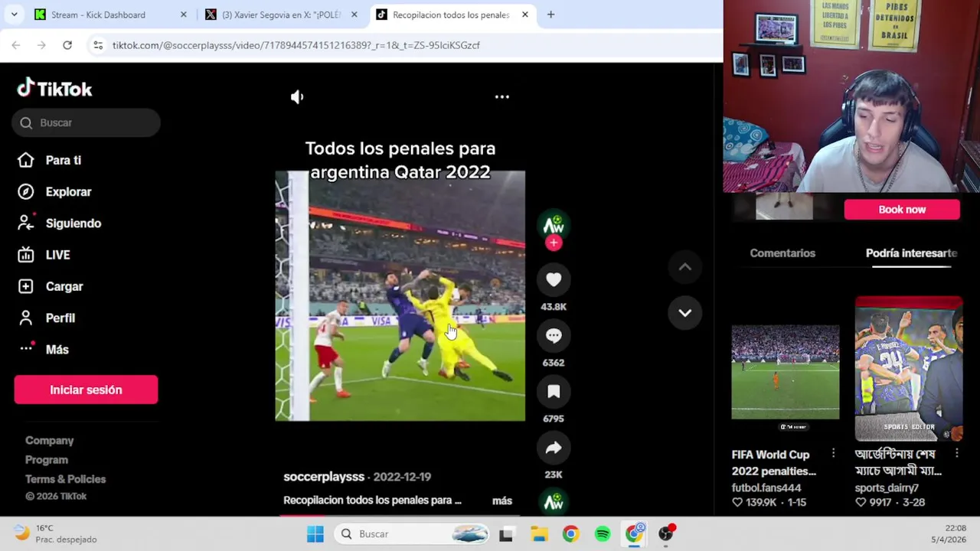980x551 pixels.
Task: Share the video with arrow icon
Action: 554,448
